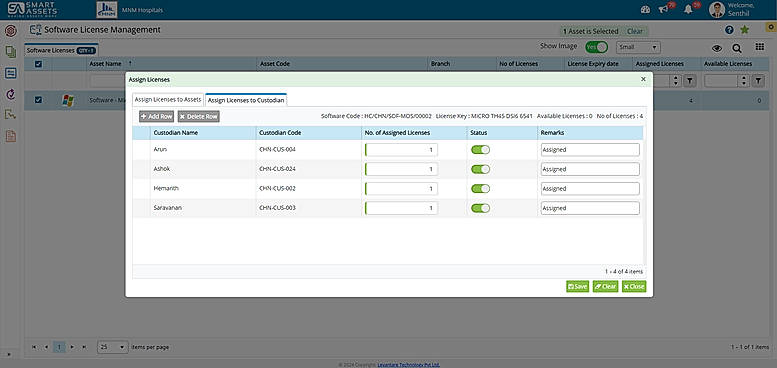The image size is (777, 368).
Task: Open the grid column chooser icon
Action: 759,47
